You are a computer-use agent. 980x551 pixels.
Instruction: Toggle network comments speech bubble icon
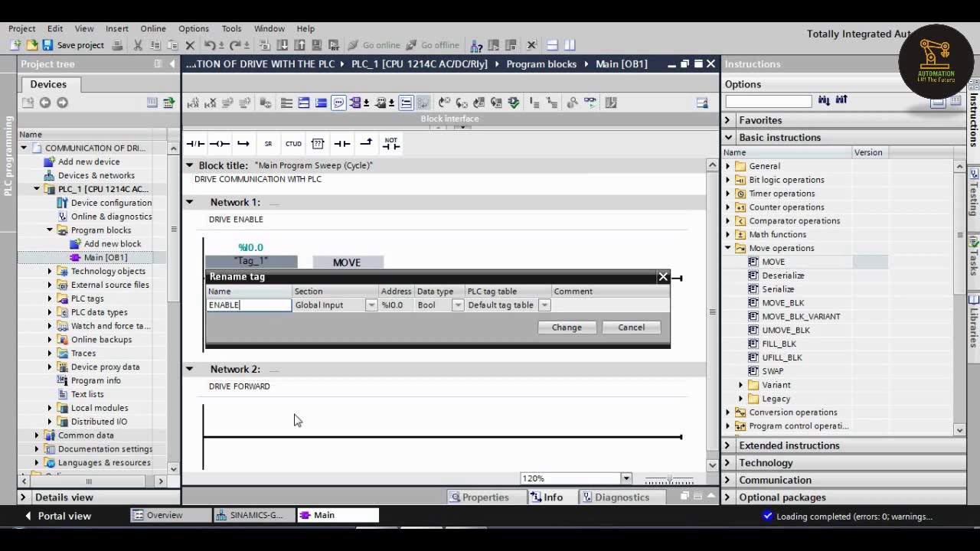pos(338,103)
